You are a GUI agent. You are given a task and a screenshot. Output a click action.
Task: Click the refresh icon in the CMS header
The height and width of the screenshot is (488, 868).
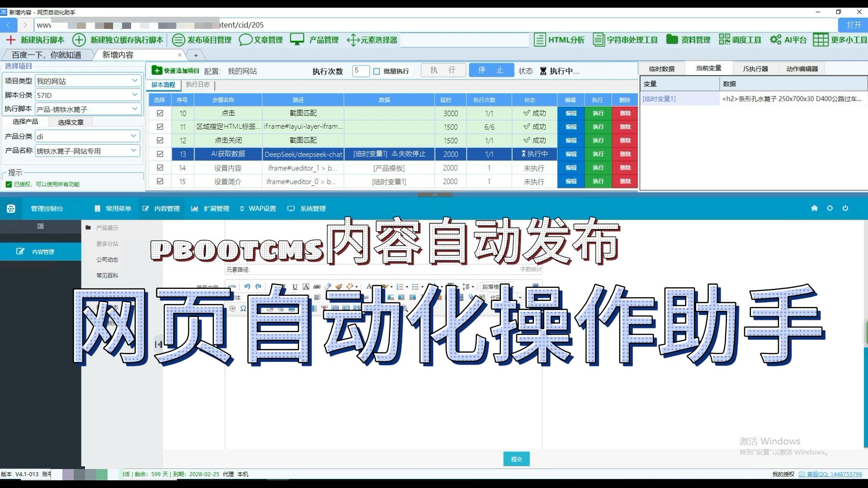click(830, 208)
